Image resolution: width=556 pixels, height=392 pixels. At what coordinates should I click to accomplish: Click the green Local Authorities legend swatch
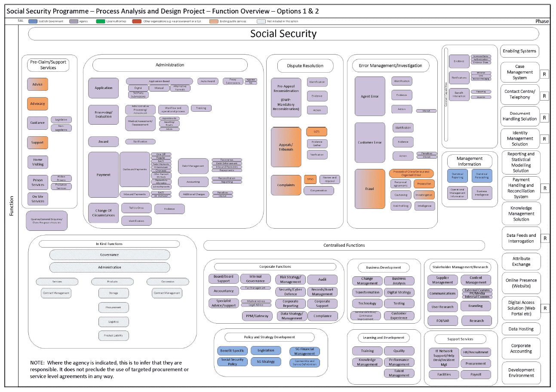pos(101,21)
